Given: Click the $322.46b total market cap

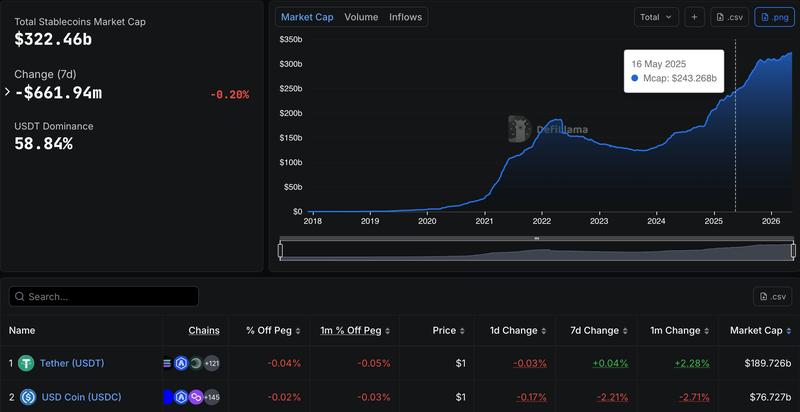Looking at the screenshot, I should (x=53, y=39).
